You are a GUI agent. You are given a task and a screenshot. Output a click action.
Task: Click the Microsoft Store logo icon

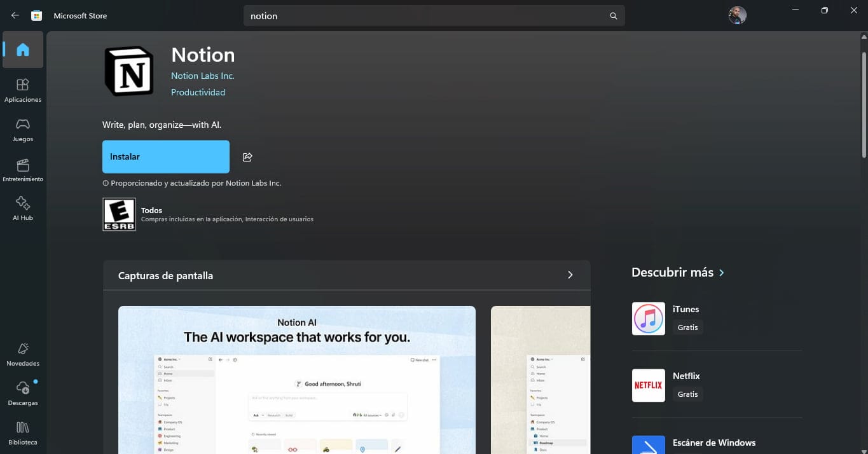pos(37,15)
